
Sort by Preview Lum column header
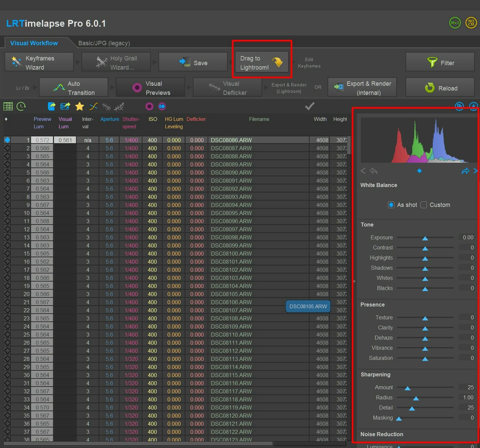43,123
